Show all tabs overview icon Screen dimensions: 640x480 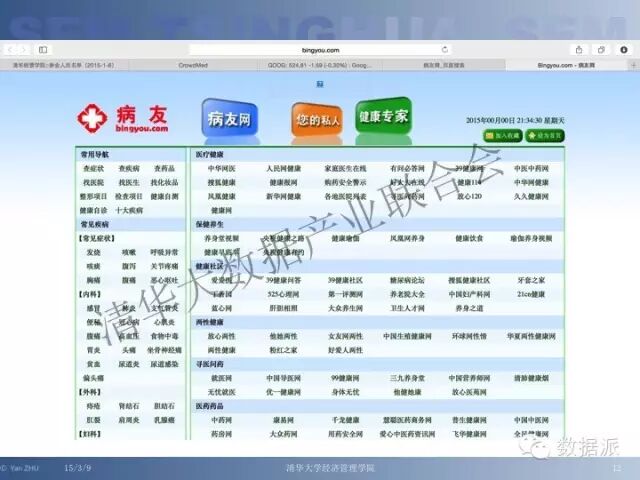[601, 50]
